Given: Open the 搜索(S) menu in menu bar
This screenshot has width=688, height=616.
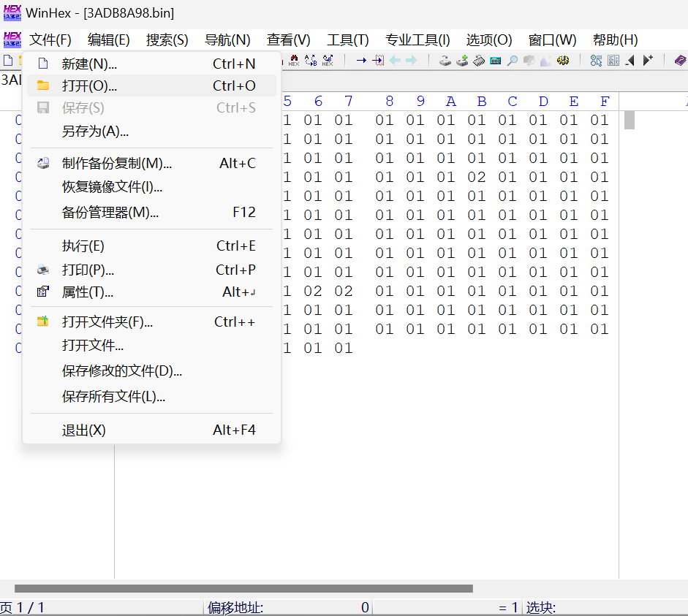Looking at the screenshot, I should click(167, 39).
